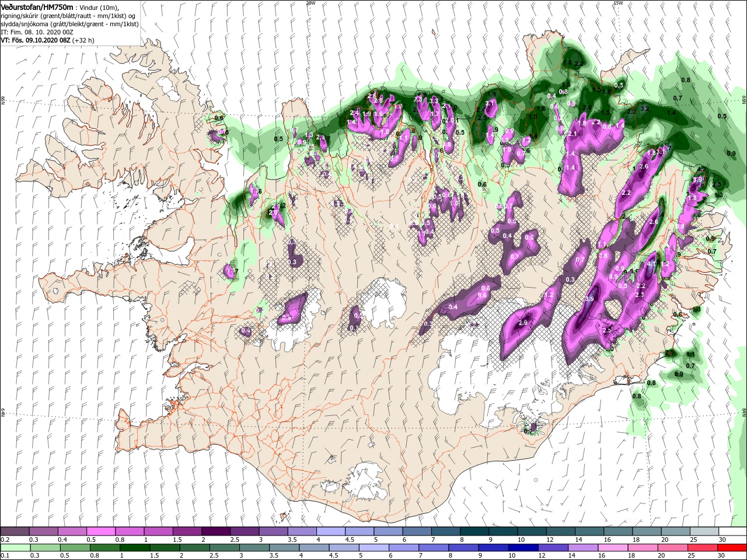Pick darkest green bottom-row swatch for 1–1.5
The image size is (747, 560).
coord(134,548)
